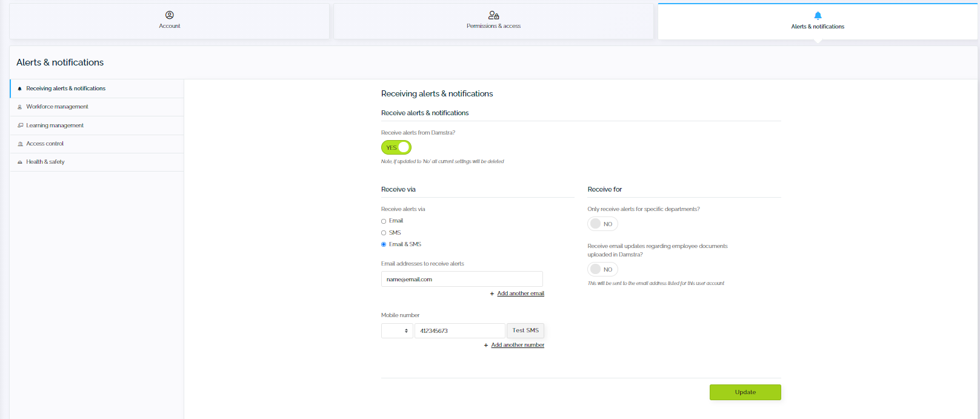Click the green Update button

click(745, 392)
